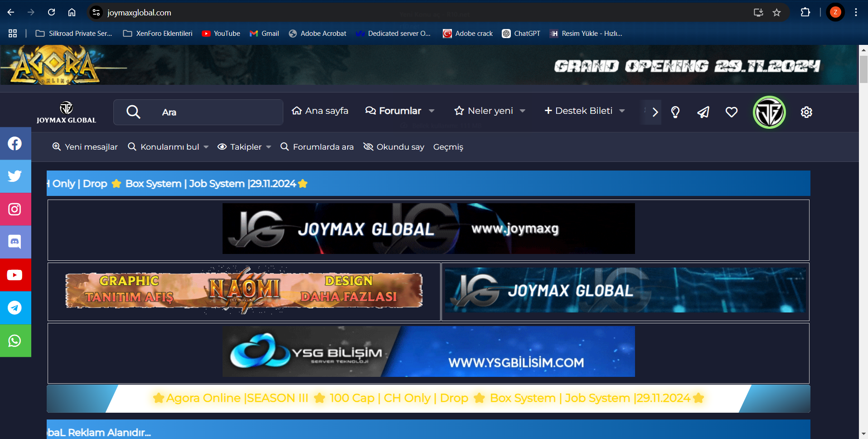Screen dimensions: 868x439
Task: Expand the Destek Bileti dropdown arrow
Action: (x=622, y=111)
